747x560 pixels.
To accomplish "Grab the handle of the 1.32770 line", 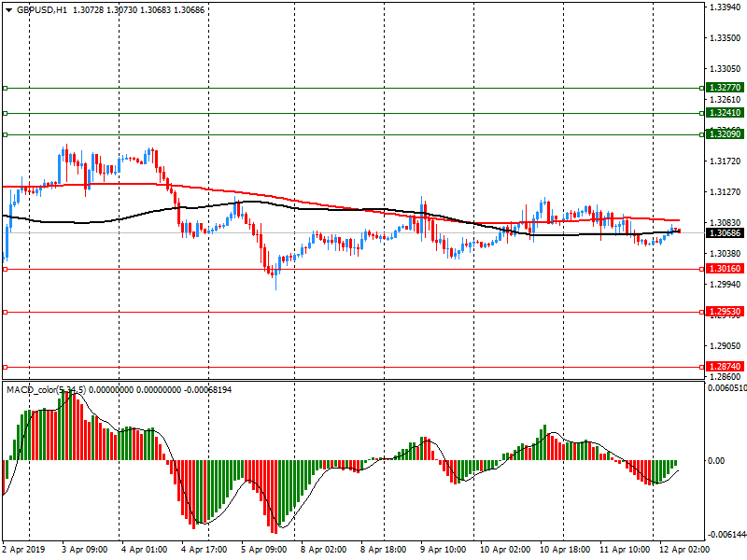I will 5,88.
